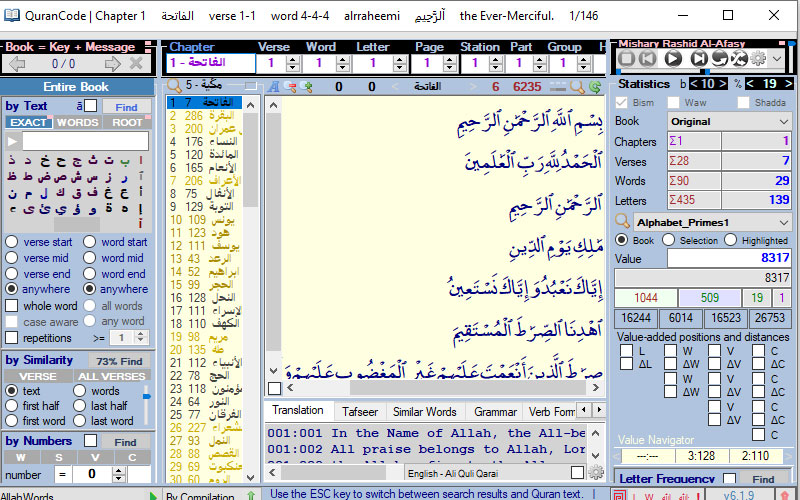Screen dimensions: 800x500
Task: Click the number input field in by Numbers
Action: tap(90, 474)
